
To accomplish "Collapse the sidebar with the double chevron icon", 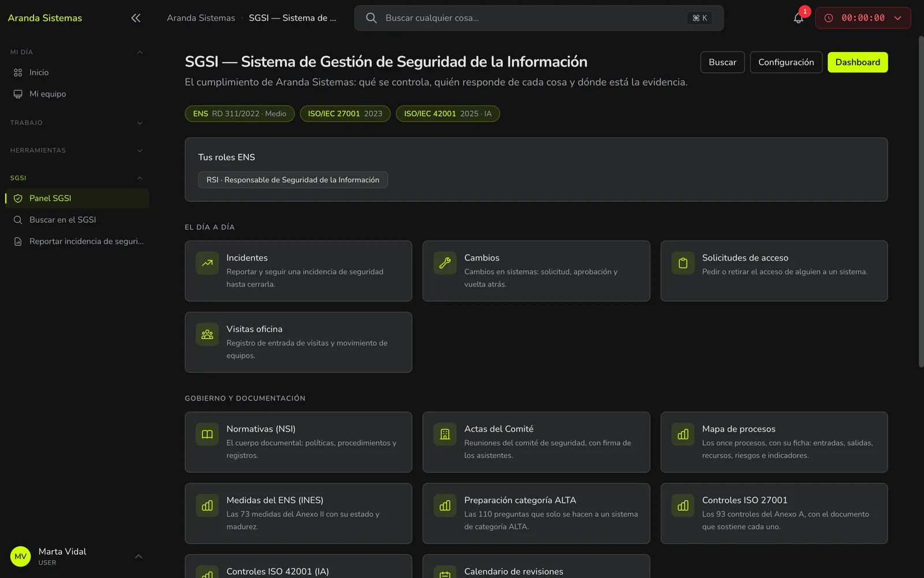I will click(136, 18).
